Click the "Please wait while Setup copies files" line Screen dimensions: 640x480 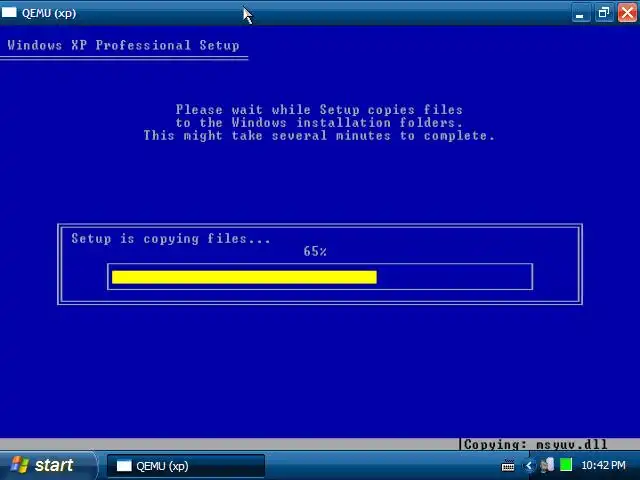point(319,109)
